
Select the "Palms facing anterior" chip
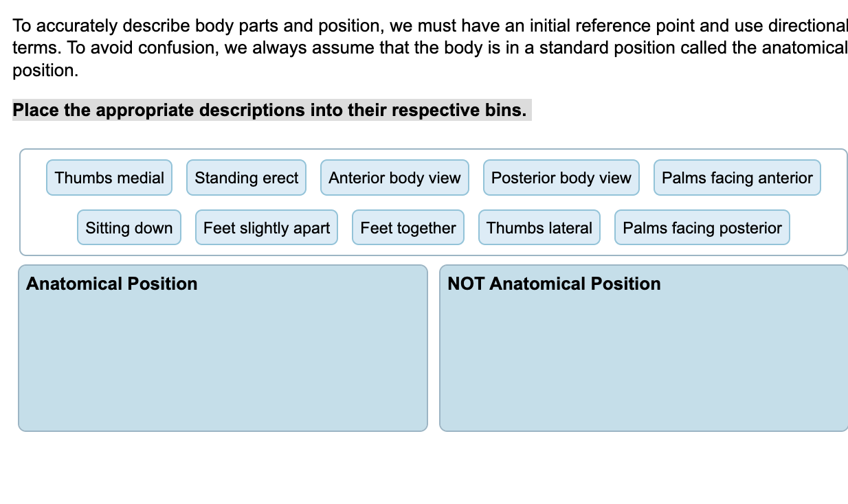[737, 177]
